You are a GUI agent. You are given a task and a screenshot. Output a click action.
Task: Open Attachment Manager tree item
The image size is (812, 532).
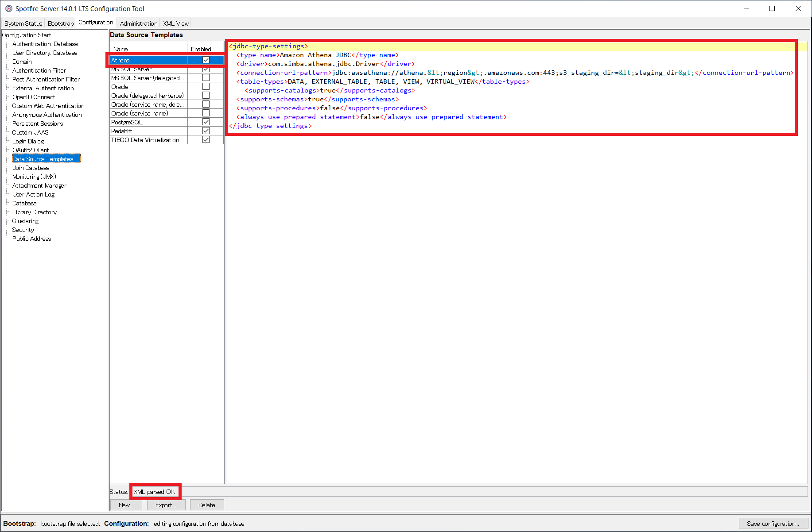coord(39,185)
